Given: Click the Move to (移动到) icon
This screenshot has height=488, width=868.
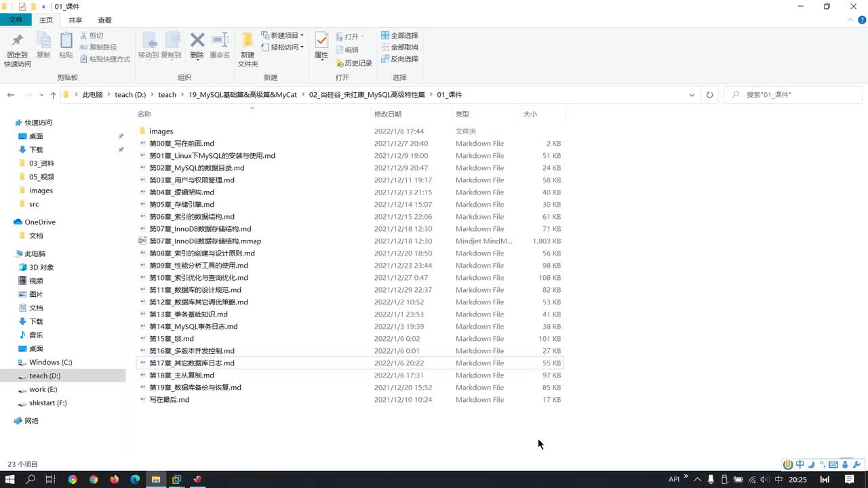Looking at the screenshot, I should click(149, 41).
